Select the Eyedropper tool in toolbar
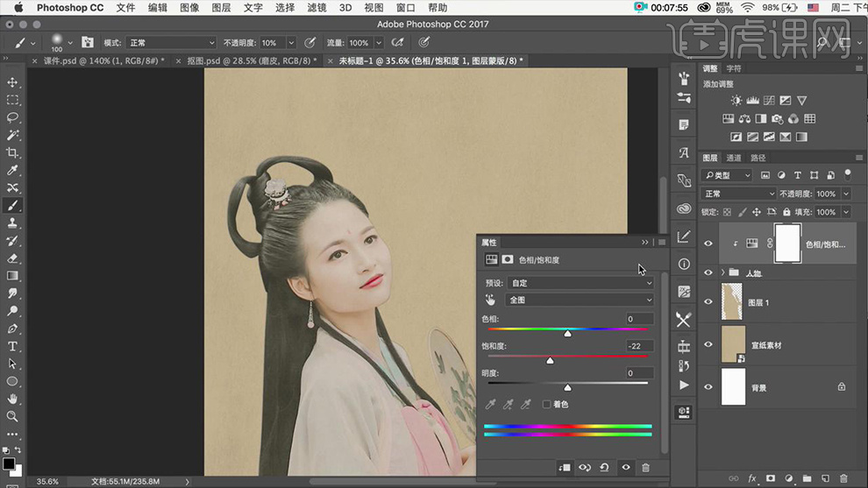 [x=12, y=171]
